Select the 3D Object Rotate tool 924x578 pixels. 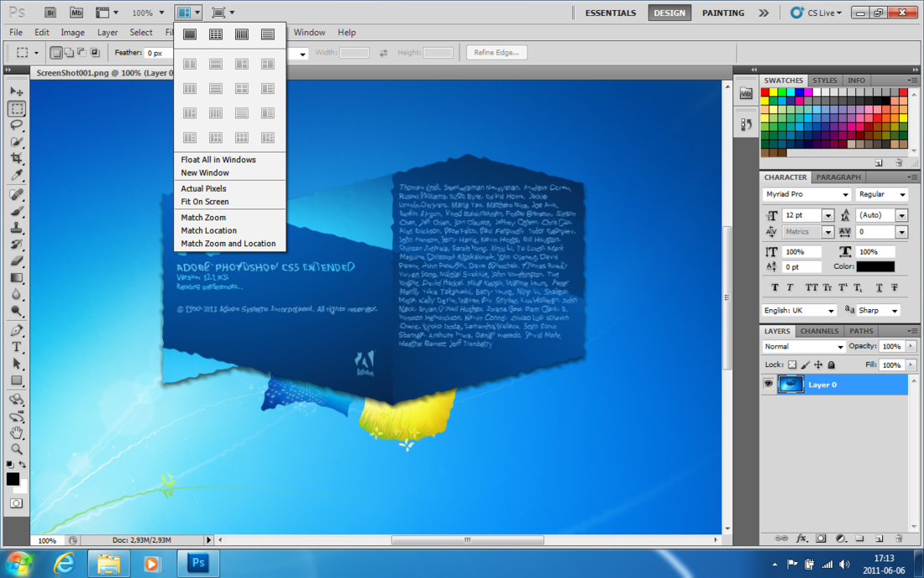[x=17, y=399]
